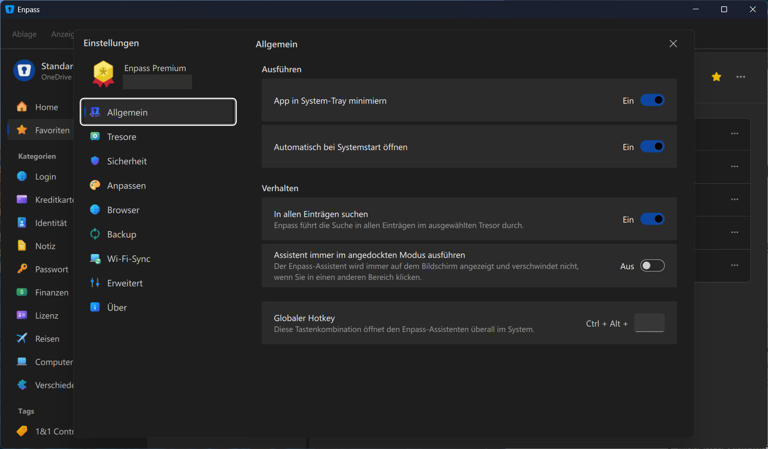This screenshot has width=768, height=449.
Task: Click the Standard vault avatar icon
Action: coord(24,71)
